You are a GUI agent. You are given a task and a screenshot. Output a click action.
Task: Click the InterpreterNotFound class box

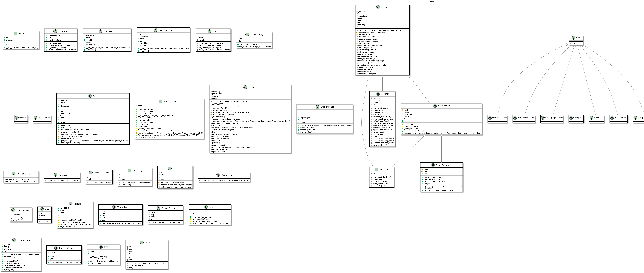click(524, 118)
